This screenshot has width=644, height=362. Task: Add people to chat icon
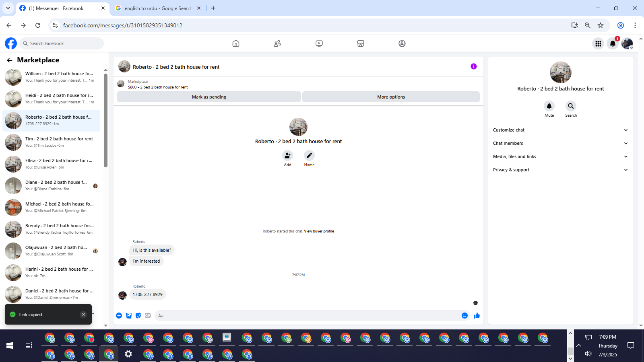[x=287, y=155]
